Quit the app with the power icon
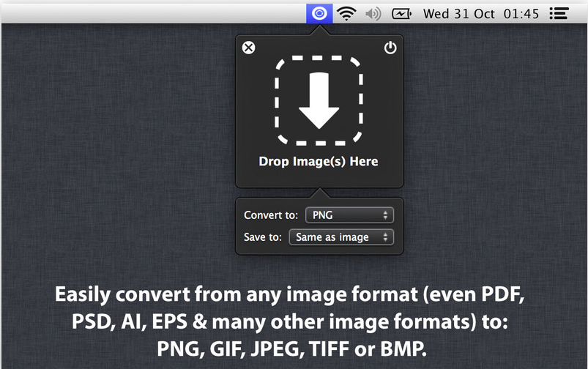The height and width of the screenshot is (369, 588). [x=390, y=48]
